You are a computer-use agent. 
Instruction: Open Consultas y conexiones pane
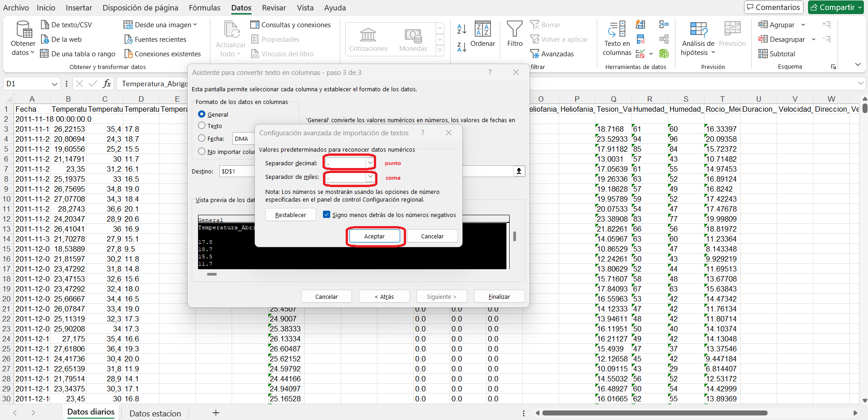pyautogui.click(x=291, y=25)
